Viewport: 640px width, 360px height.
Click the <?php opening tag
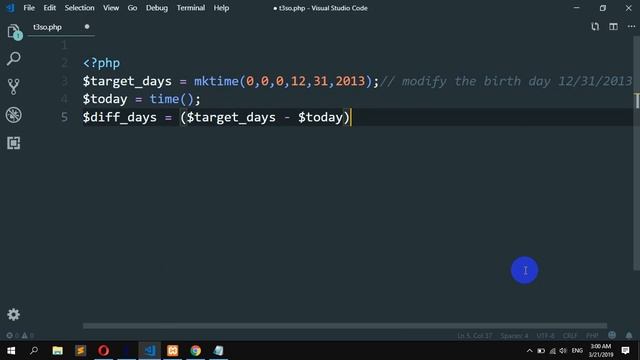coord(101,63)
